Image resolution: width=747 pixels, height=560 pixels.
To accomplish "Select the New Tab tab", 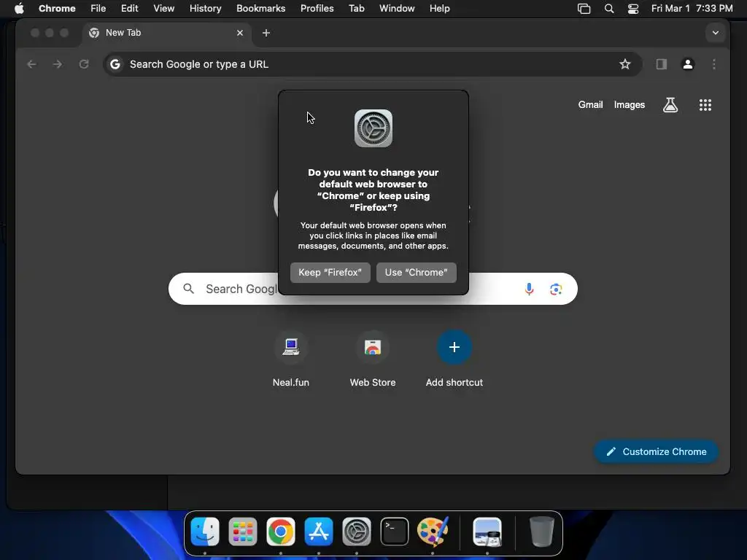I will click(x=167, y=33).
